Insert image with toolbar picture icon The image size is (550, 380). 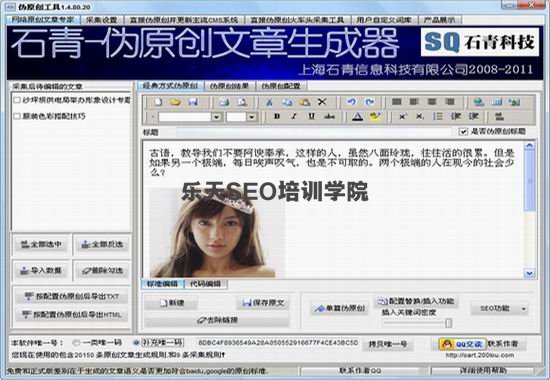point(514,102)
